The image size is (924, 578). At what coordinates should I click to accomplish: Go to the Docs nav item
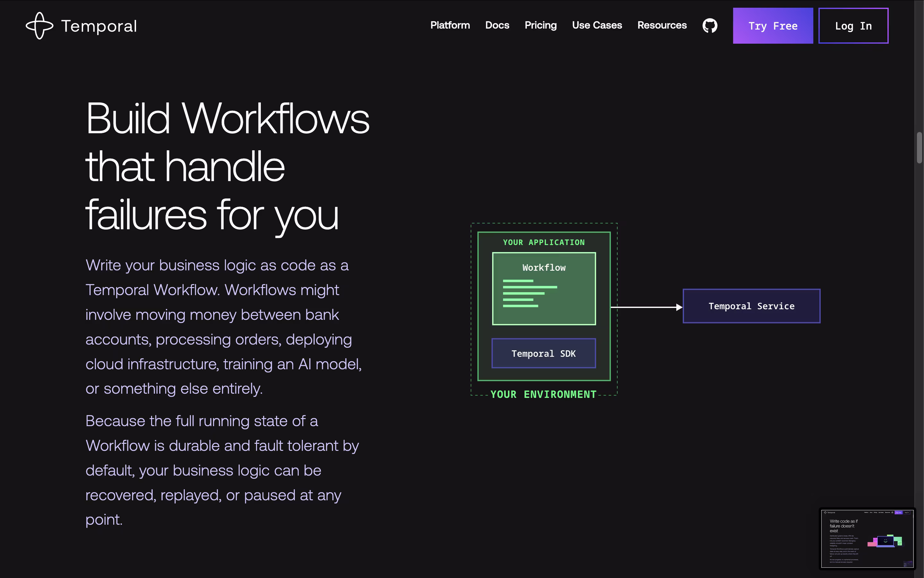[x=497, y=25]
